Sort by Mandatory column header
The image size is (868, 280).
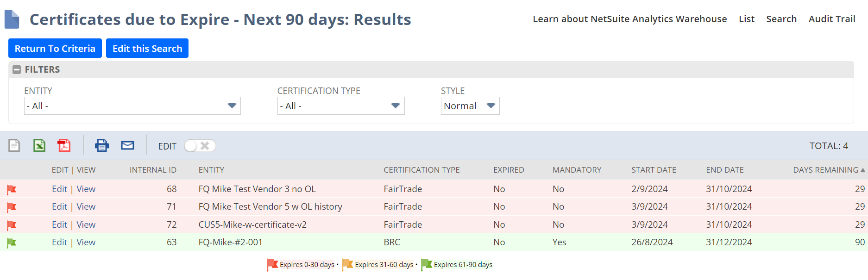pos(577,170)
